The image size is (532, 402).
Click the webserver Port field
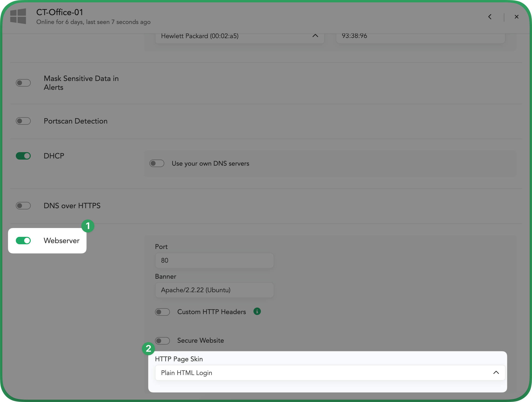[x=214, y=260]
